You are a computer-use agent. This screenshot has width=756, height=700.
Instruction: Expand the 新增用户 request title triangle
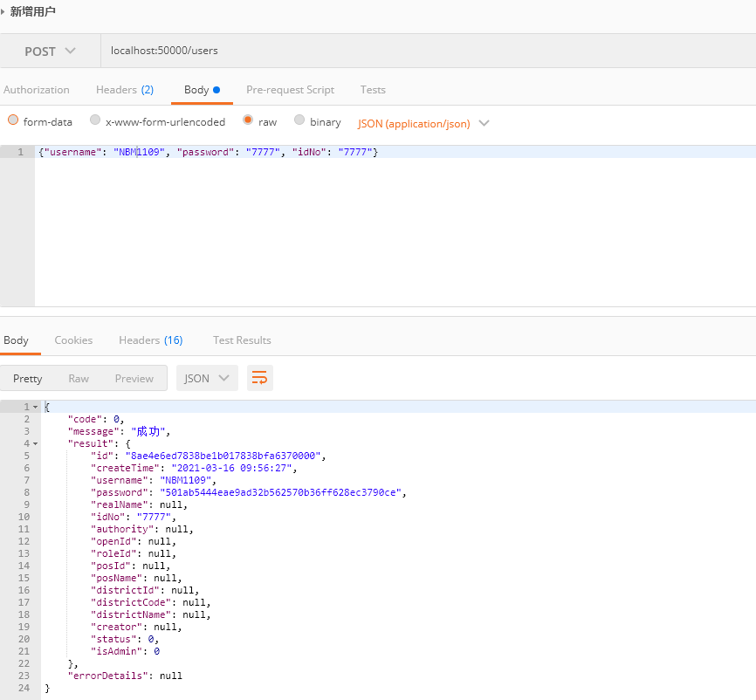coord(3,11)
